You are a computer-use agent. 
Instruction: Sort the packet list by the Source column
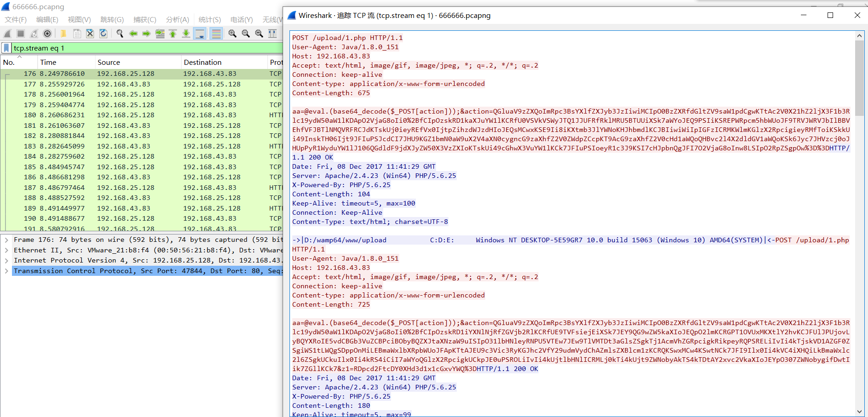pyautogui.click(x=138, y=62)
